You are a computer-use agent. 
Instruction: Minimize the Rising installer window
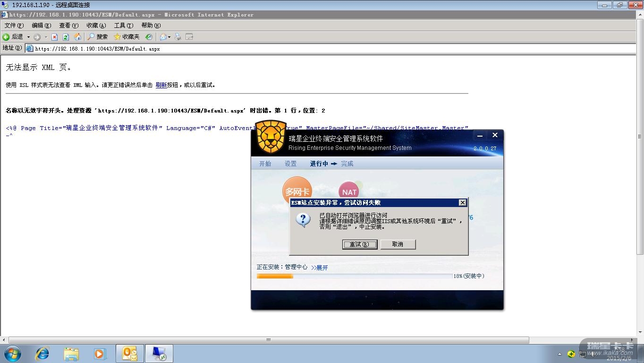click(480, 136)
